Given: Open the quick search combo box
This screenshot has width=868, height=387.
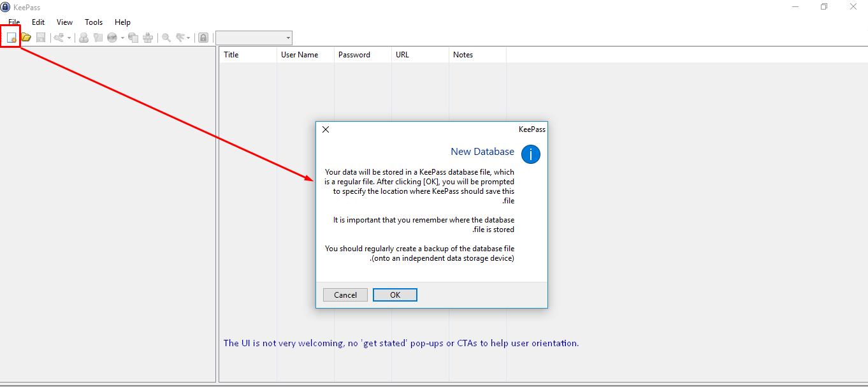Looking at the screenshot, I should point(254,38).
